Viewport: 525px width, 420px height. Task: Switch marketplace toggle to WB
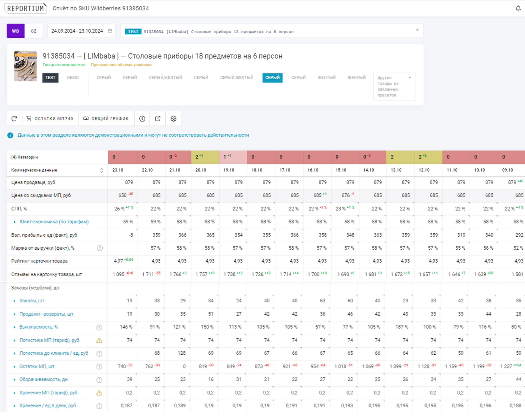click(x=15, y=31)
